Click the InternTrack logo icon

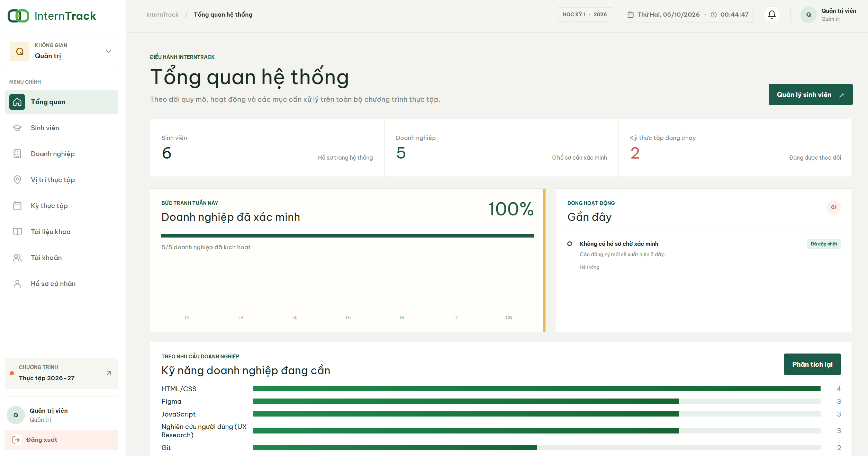(x=18, y=16)
